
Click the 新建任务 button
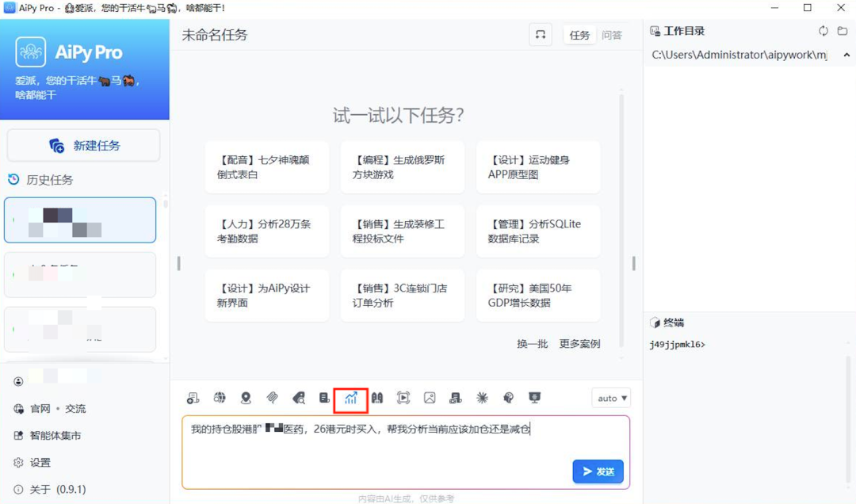tap(83, 145)
